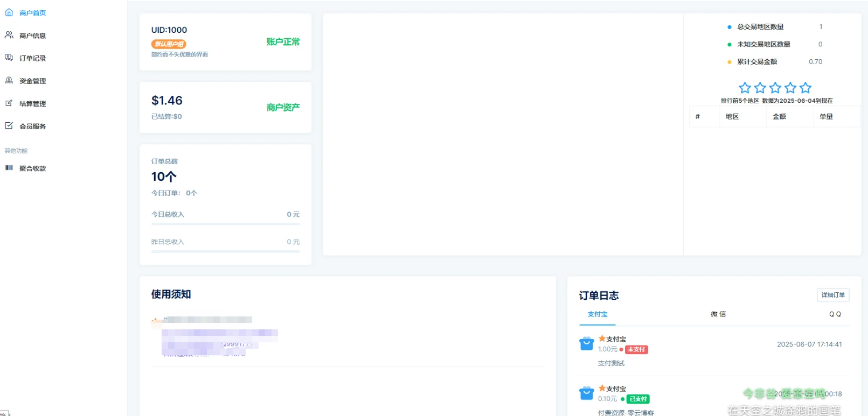The image size is (868, 416).
Task: Click the 账户正常 status text
Action: [x=283, y=42]
